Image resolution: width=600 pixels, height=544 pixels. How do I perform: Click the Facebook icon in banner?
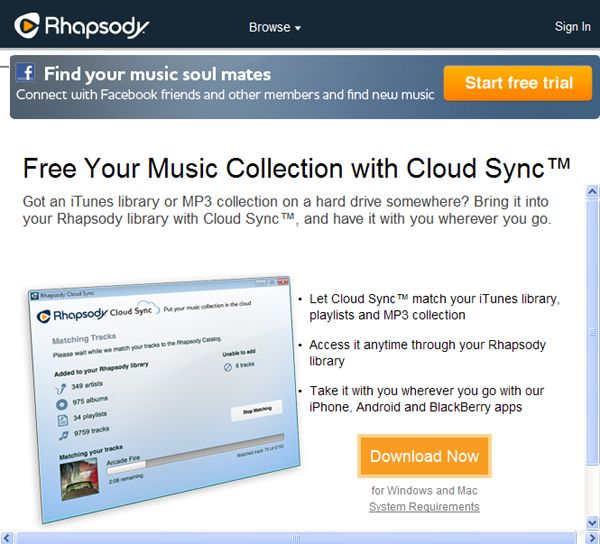click(x=25, y=72)
